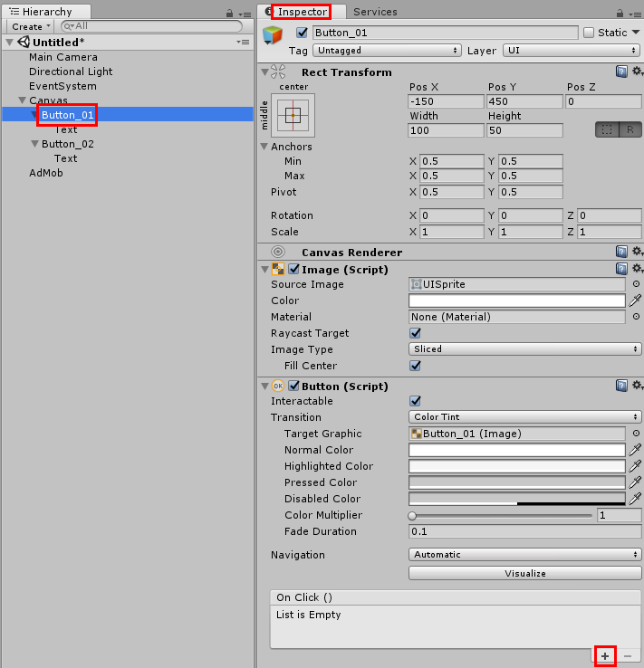Collapse the Canvas tree node
This screenshot has width=644, height=668.
coord(22,100)
